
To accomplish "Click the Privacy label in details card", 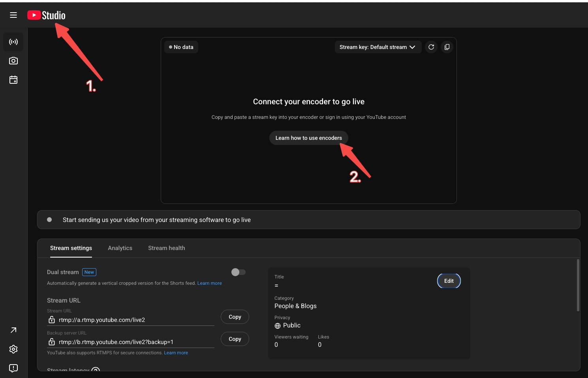I will point(282,318).
